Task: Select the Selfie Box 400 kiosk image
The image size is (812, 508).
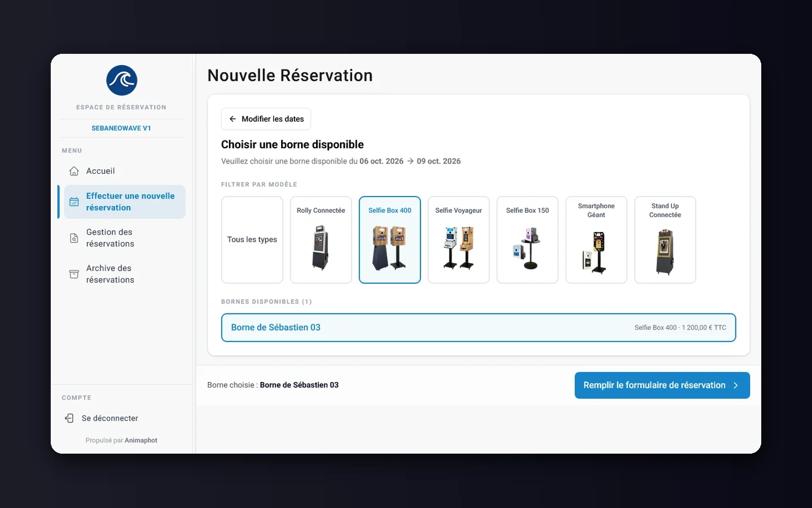Action: (390, 248)
